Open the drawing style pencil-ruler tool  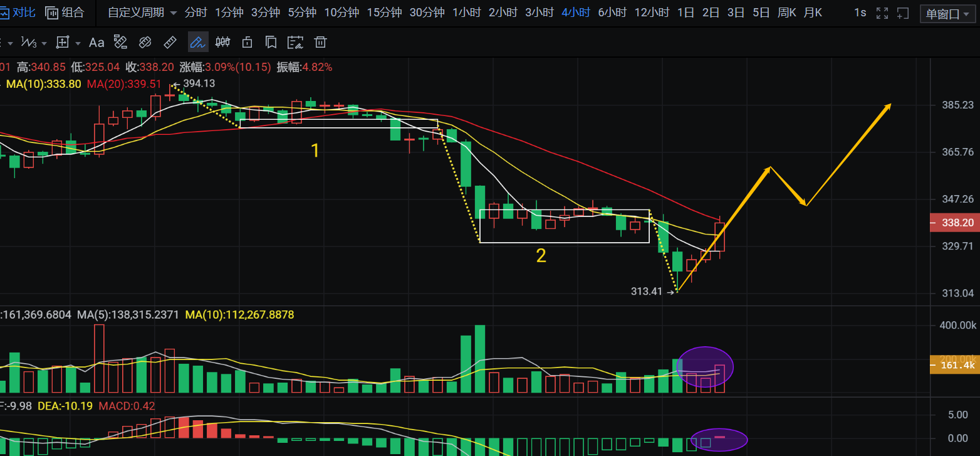[120, 43]
